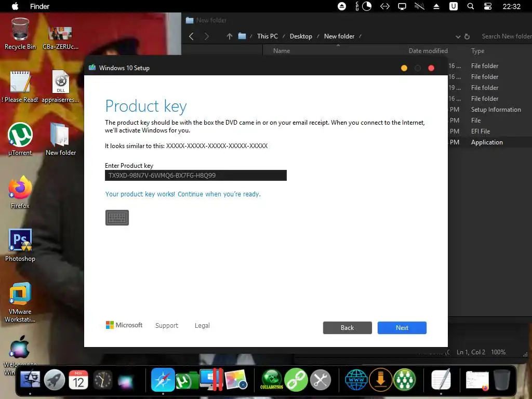The width and height of the screenshot is (532, 399).
Task: Sort Explorer files by Type column
Action: click(x=477, y=51)
